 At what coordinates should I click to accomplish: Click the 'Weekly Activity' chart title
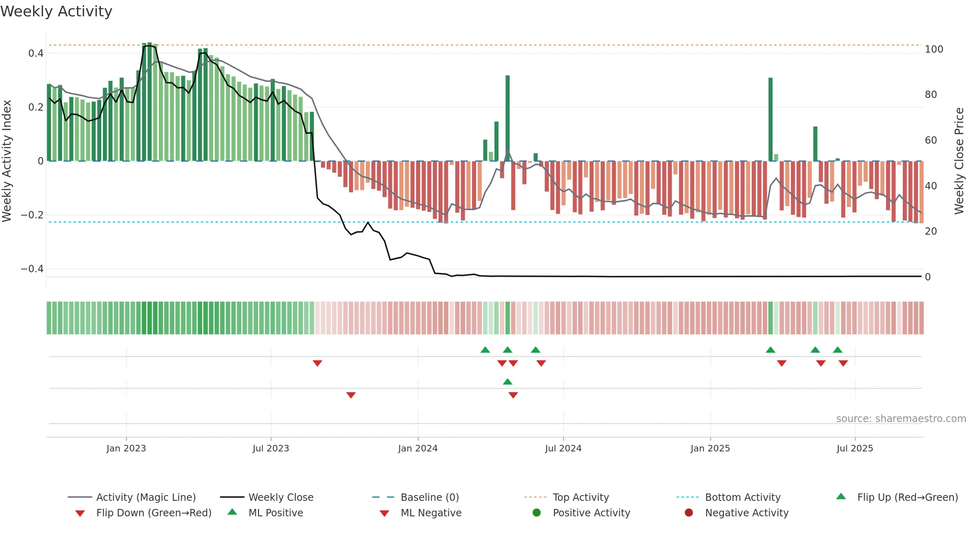pyautogui.click(x=56, y=11)
